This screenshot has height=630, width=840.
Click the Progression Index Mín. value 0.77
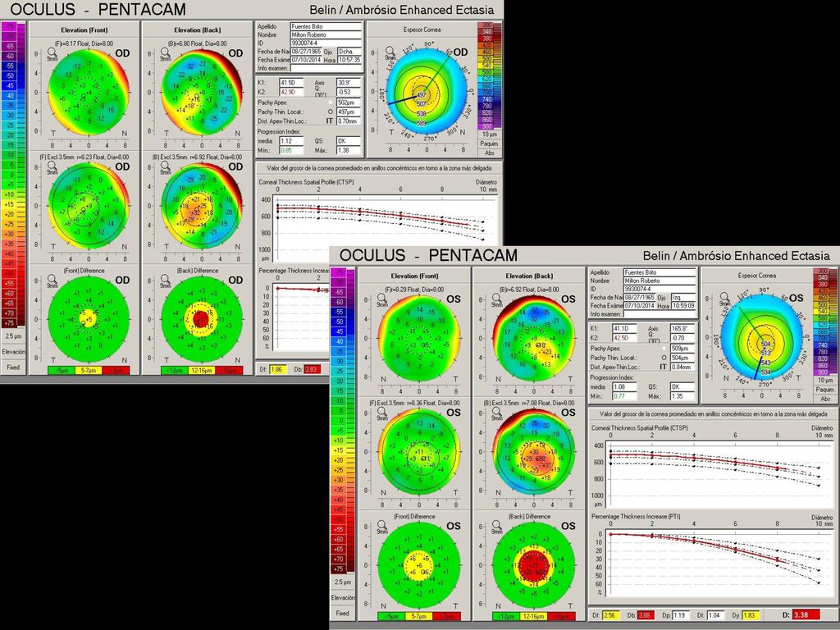coord(624,396)
